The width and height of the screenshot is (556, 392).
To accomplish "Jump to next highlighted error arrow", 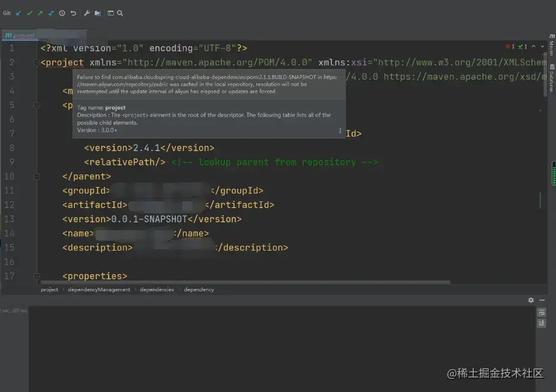I will 542,46.
